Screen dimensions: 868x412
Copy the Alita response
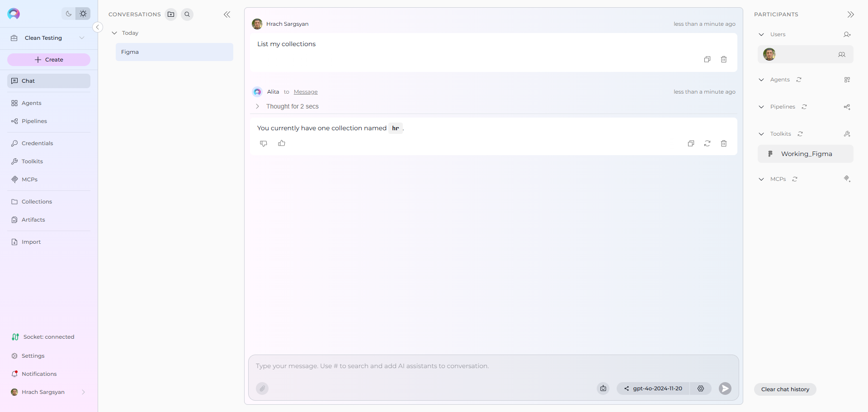[x=691, y=143]
